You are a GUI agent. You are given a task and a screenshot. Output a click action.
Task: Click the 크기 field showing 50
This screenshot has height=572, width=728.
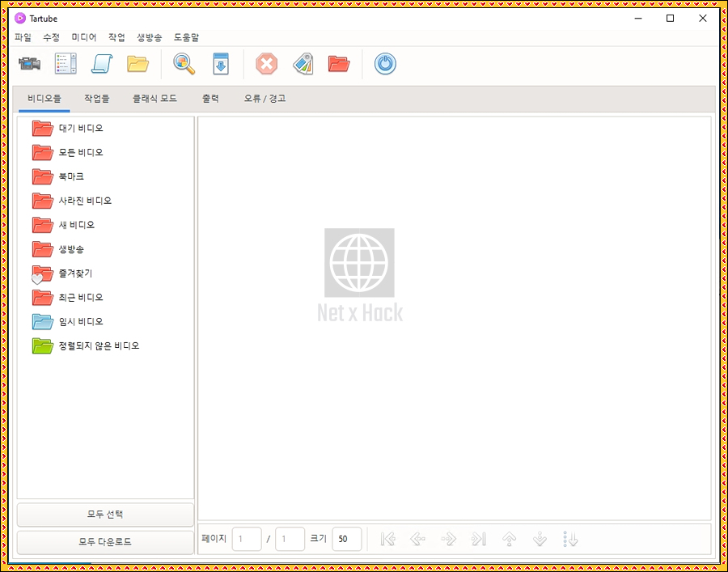click(x=347, y=539)
